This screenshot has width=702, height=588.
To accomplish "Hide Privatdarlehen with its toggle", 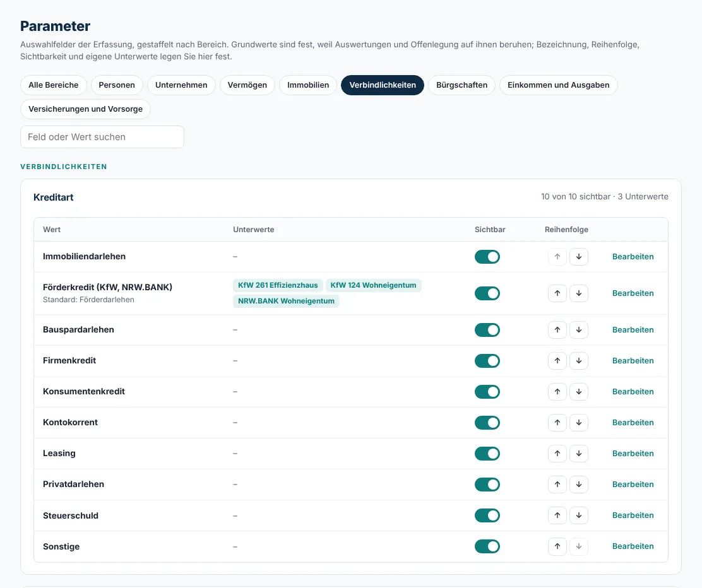I will (x=487, y=484).
